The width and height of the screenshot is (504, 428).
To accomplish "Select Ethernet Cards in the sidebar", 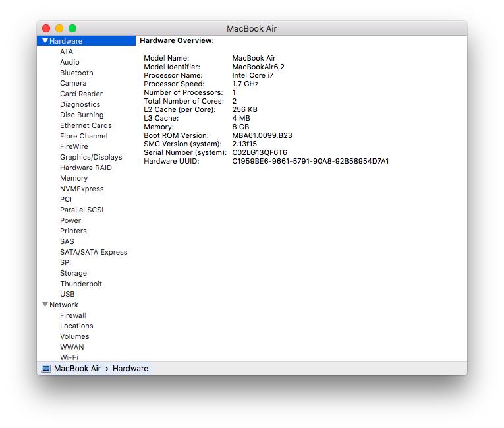I will coord(86,125).
